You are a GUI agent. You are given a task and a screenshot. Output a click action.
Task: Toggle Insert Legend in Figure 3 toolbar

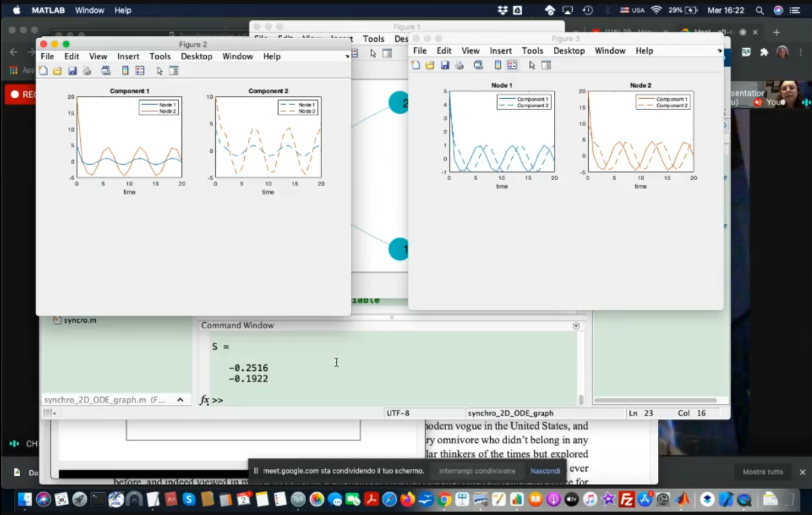click(512, 65)
